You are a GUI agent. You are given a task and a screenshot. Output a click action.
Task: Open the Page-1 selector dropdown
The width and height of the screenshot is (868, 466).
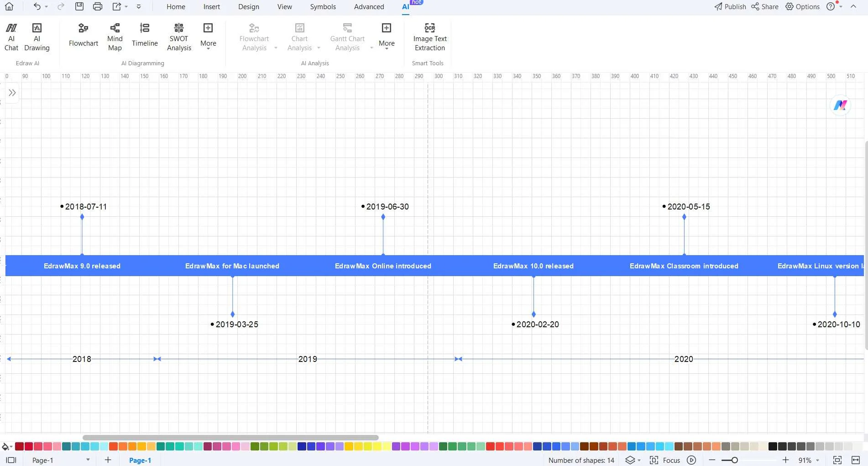pos(88,460)
